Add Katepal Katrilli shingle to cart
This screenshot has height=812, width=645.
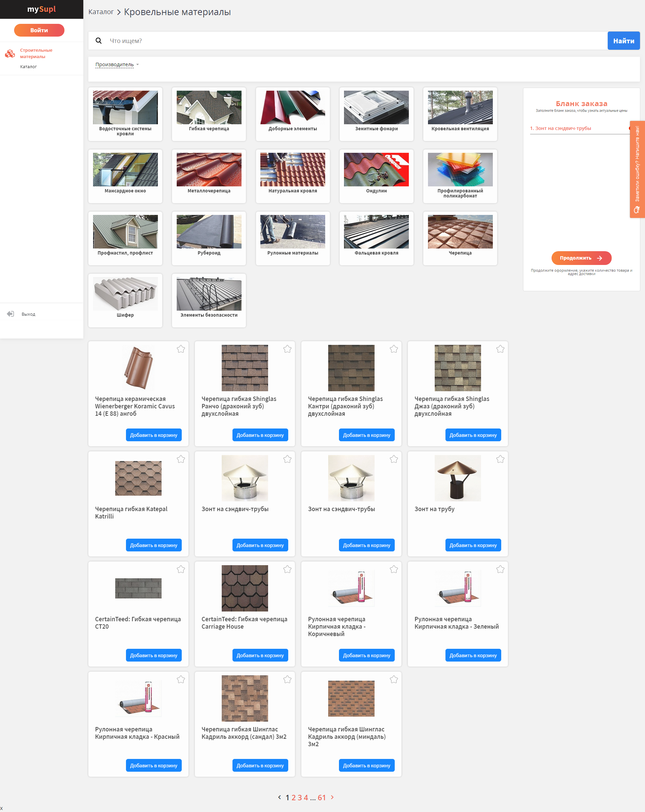[154, 545]
